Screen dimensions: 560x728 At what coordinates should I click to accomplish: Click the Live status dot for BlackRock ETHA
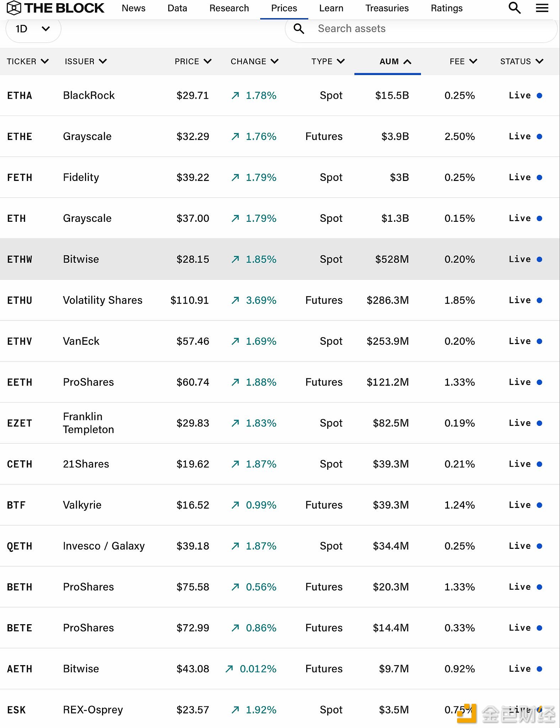point(539,96)
